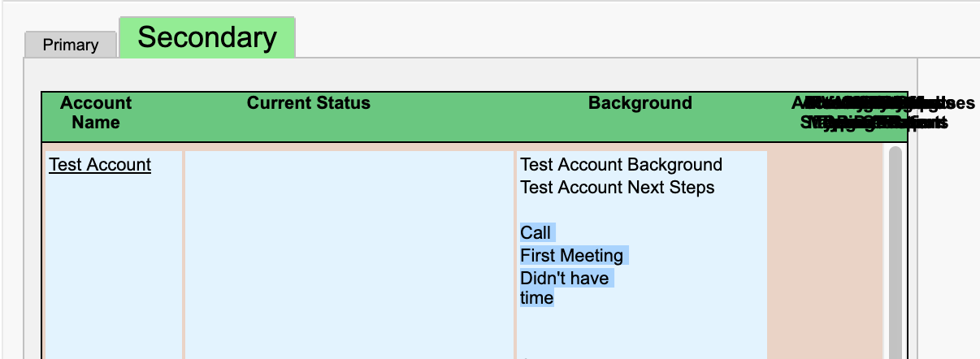The image size is (980, 359).
Task: Click the Test Account Next Steps text
Action: pyautogui.click(x=618, y=188)
